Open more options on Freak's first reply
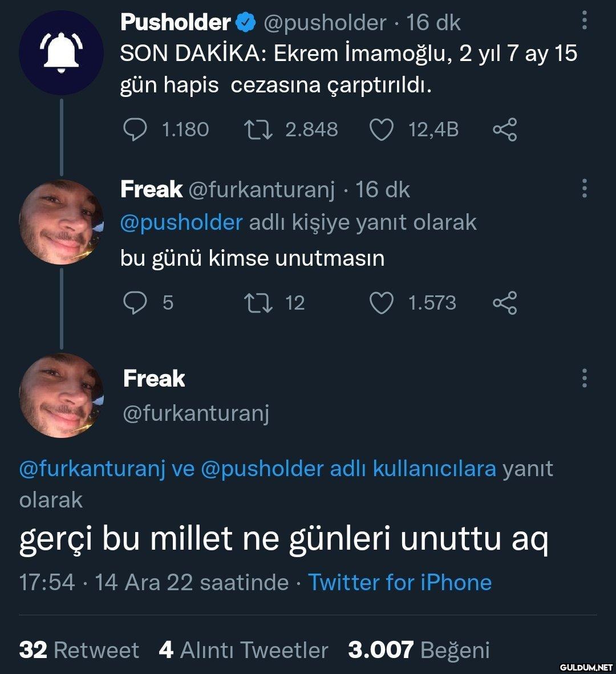 [x=583, y=188]
